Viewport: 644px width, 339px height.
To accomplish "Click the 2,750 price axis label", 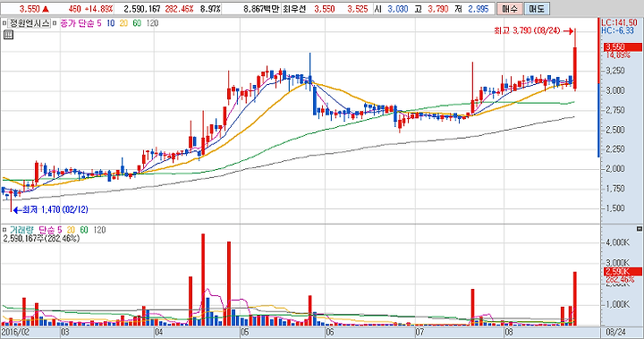I will pyautogui.click(x=615, y=110).
